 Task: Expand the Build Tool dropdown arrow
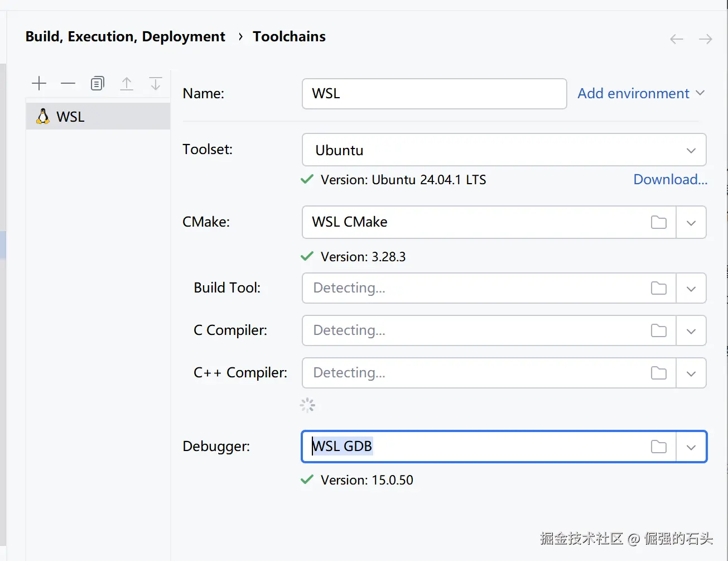(691, 289)
